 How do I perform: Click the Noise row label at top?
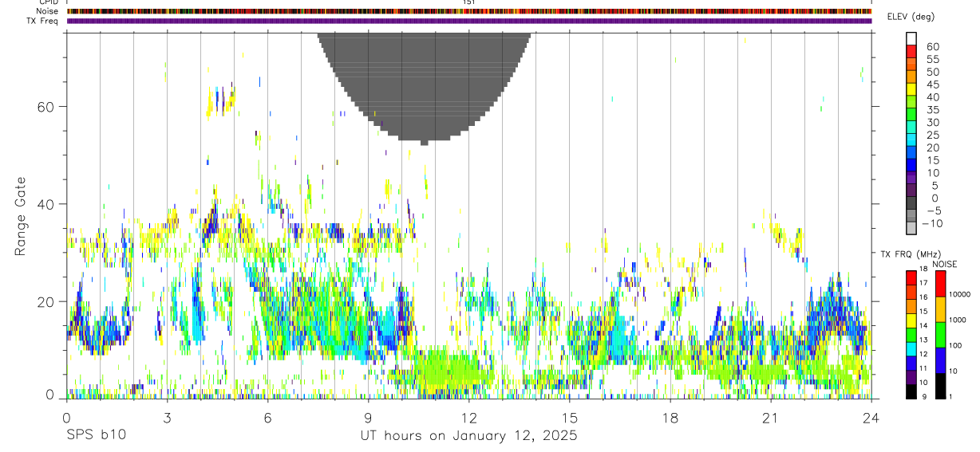pos(46,11)
